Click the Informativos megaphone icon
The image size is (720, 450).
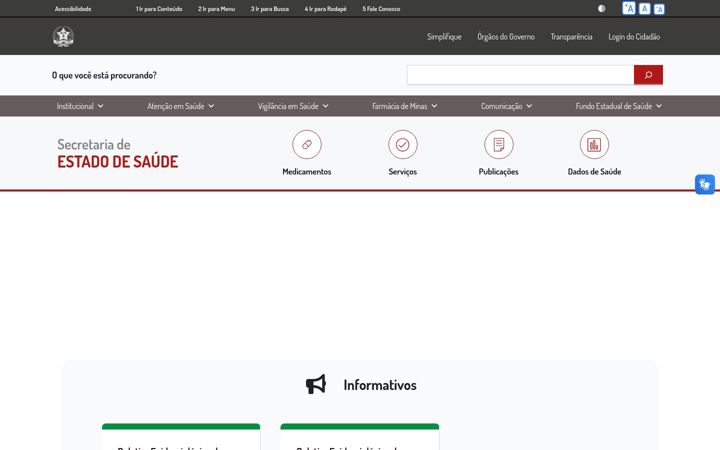(x=316, y=384)
